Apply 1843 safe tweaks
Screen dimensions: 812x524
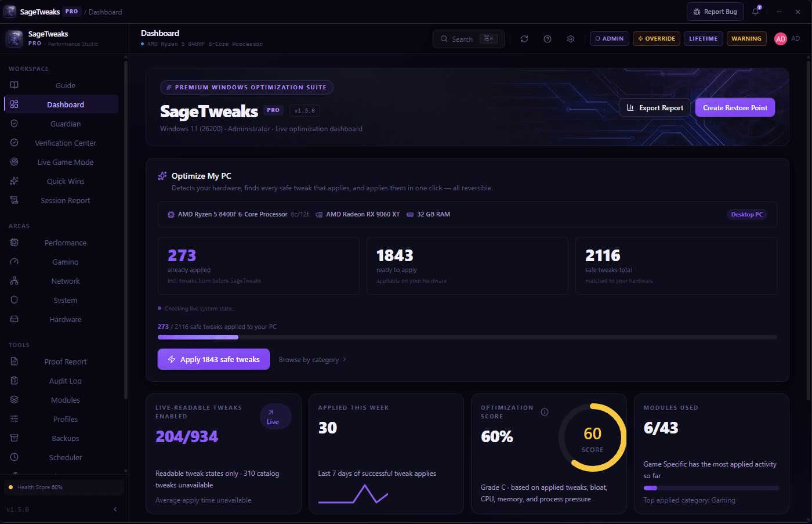tap(213, 359)
